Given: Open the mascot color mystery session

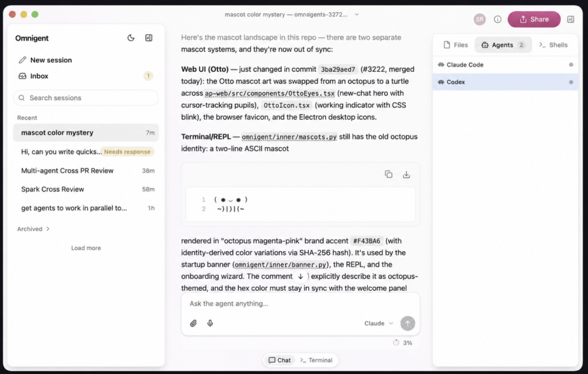Looking at the screenshot, I should point(86,133).
